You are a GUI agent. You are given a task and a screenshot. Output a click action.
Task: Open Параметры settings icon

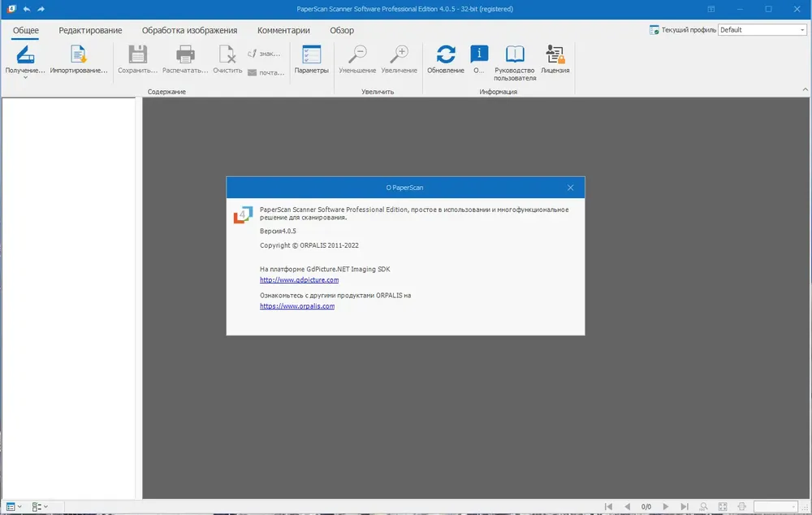pos(311,54)
